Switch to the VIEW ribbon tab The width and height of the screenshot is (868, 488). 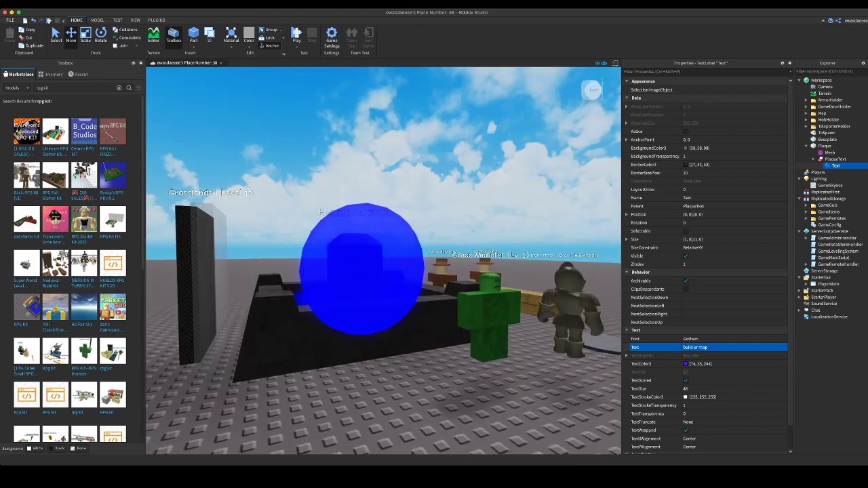[x=135, y=20]
